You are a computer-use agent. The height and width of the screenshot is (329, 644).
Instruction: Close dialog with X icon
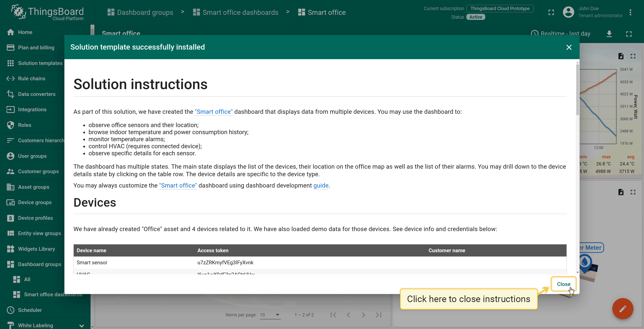tap(569, 47)
